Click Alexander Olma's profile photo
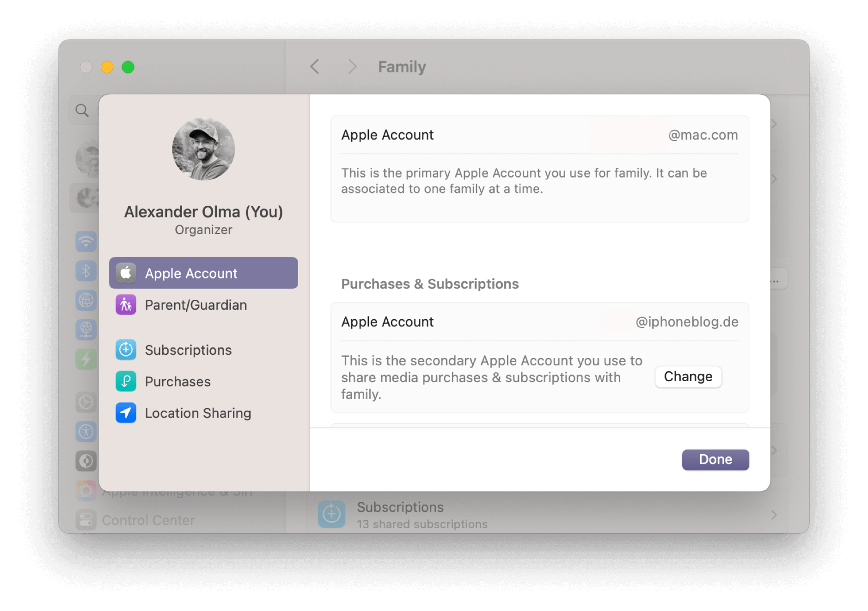This screenshot has width=868, height=611. (203, 148)
